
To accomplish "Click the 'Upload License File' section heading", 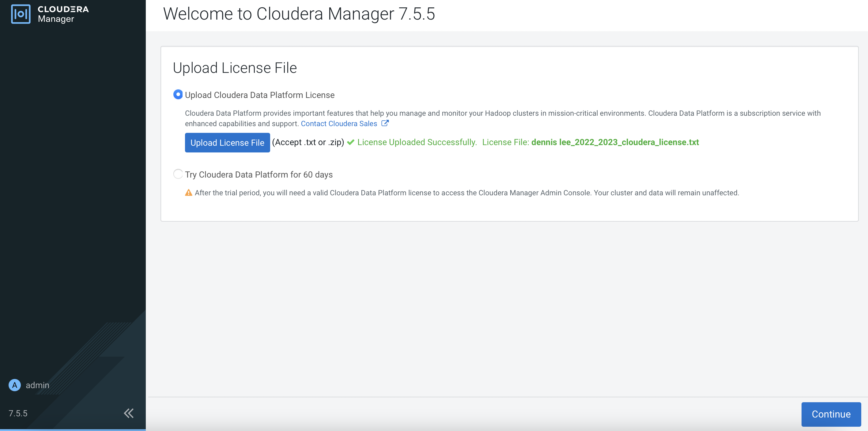I will pos(235,68).
